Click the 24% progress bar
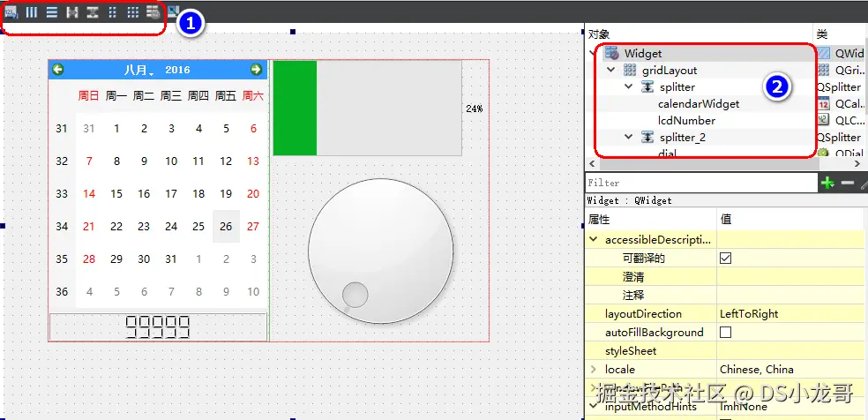868x420 pixels. tap(368, 108)
